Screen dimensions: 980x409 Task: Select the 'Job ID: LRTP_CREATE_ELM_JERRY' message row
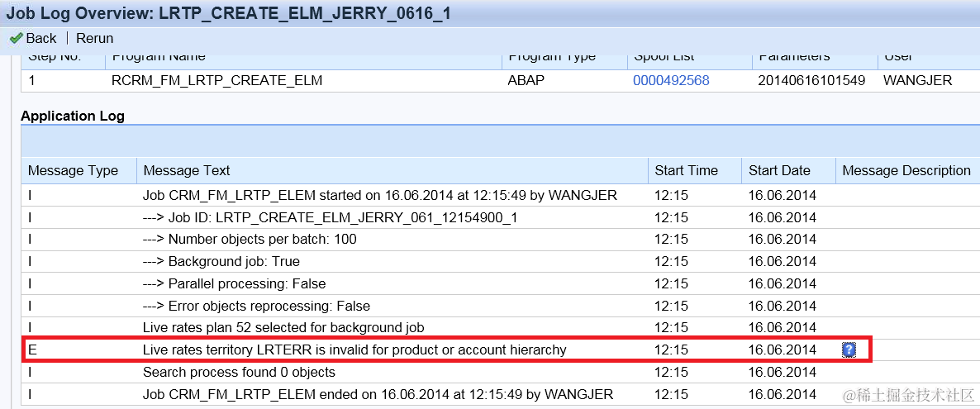[x=500, y=217]
